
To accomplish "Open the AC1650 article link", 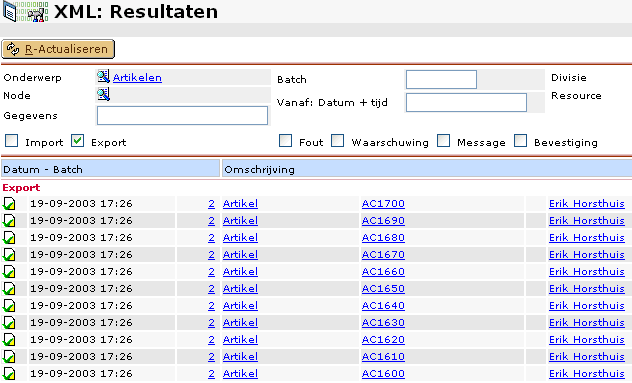I will 383,289.
